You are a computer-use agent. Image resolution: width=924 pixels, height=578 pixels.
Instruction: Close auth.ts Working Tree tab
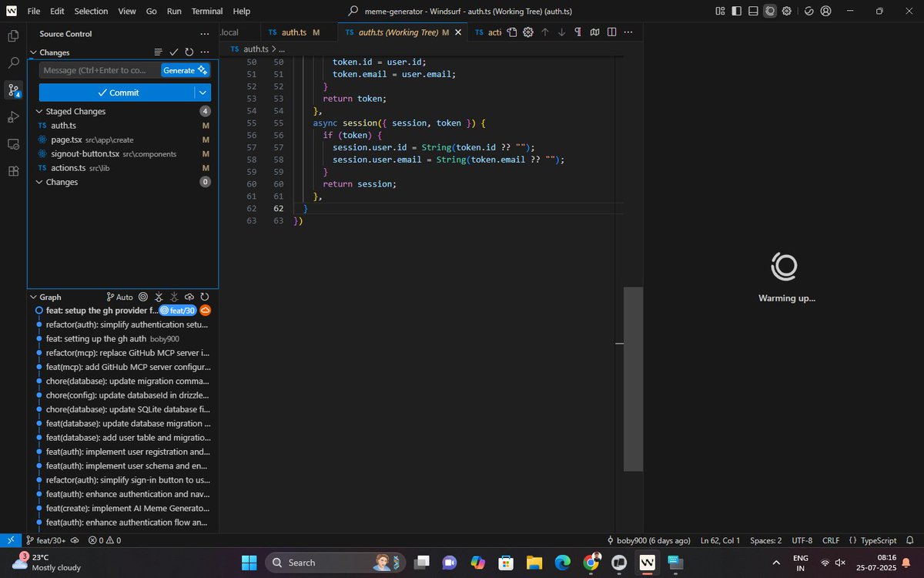click(459, 32)
